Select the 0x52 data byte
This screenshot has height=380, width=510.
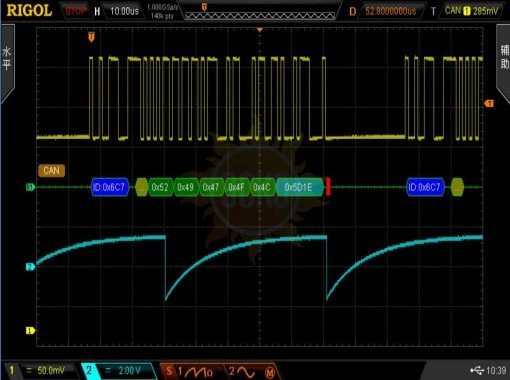pyautogui.click(x=160, y=187)
